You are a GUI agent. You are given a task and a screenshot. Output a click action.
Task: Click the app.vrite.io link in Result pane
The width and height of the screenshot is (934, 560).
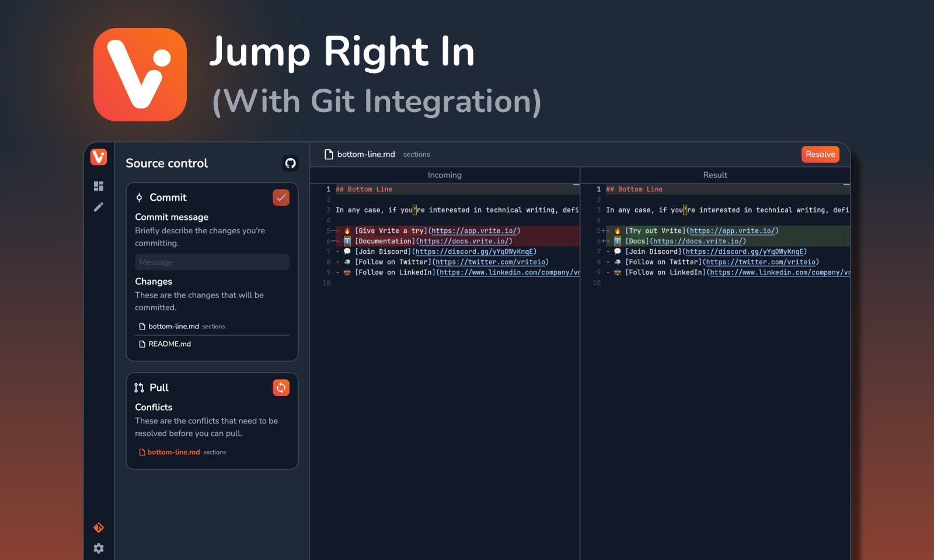(x=732, y=231)
